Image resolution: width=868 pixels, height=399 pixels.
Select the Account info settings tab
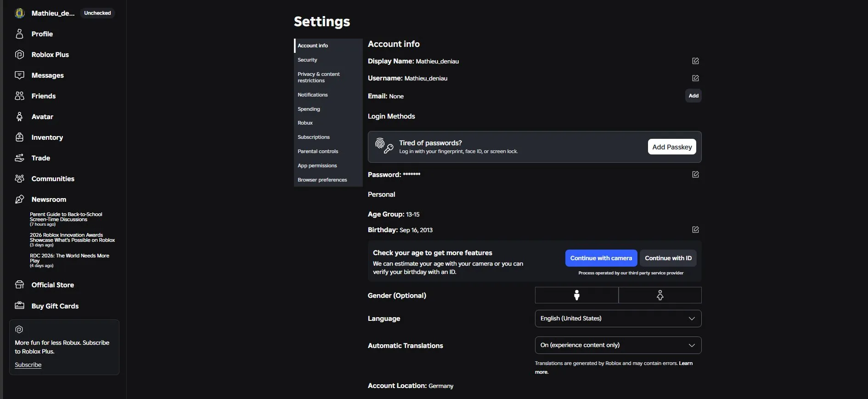pyautogui.click(x=328, y=46)
